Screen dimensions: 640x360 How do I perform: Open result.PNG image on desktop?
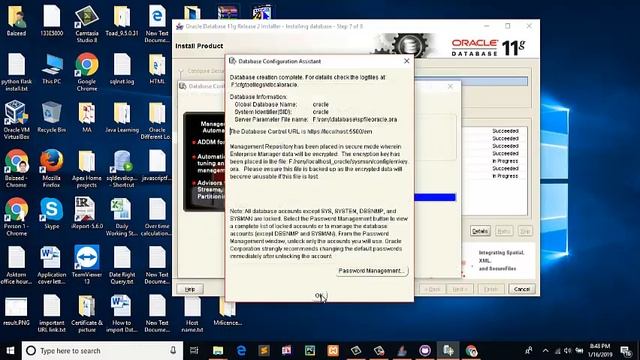[x=16, y=310]
